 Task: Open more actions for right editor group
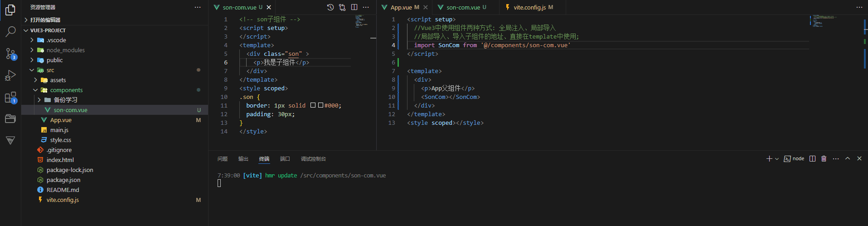click(859, 7)
